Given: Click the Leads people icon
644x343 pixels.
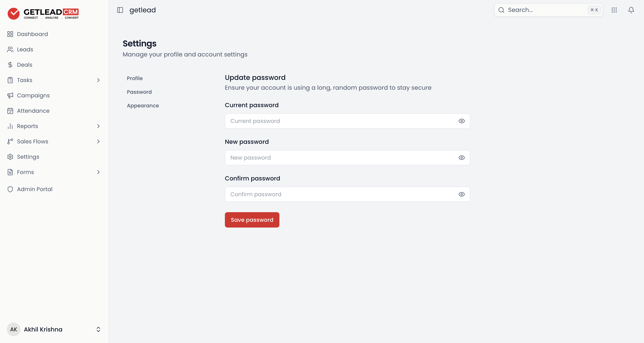Looking at the screenshot, I should pos(10,49).
